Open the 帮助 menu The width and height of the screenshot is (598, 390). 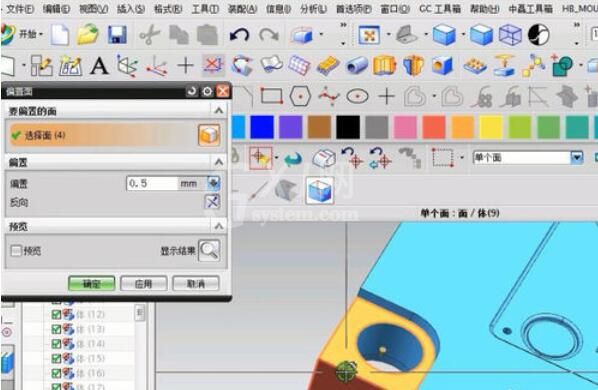[484, 8]
